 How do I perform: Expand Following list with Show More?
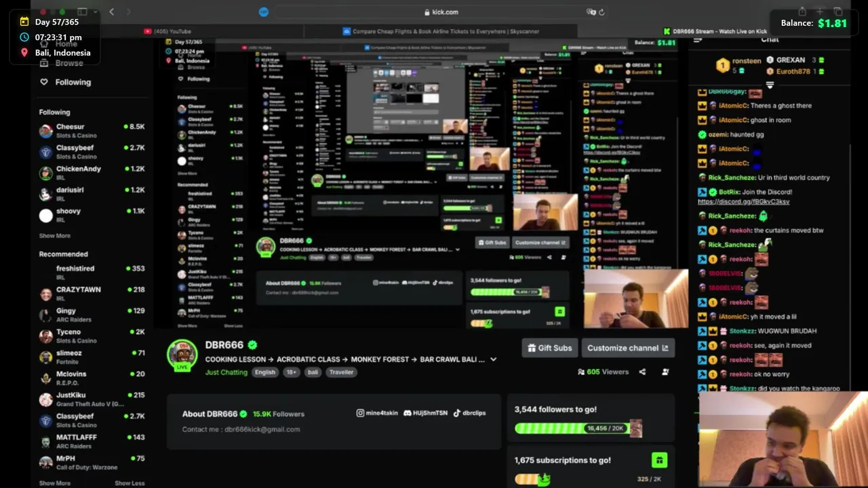(x=54, y=236)
